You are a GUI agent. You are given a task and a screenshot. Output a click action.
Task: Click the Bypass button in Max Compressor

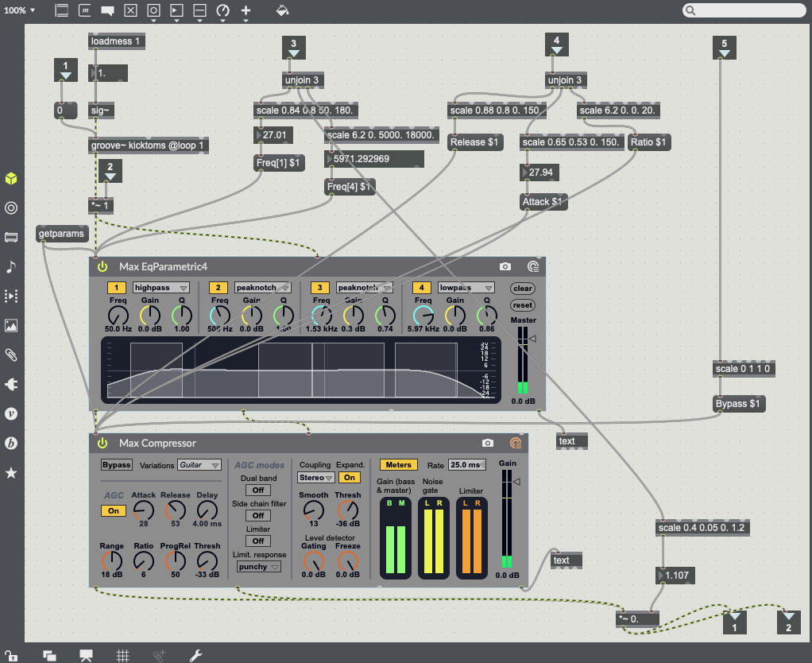click(x=116, y=465)
